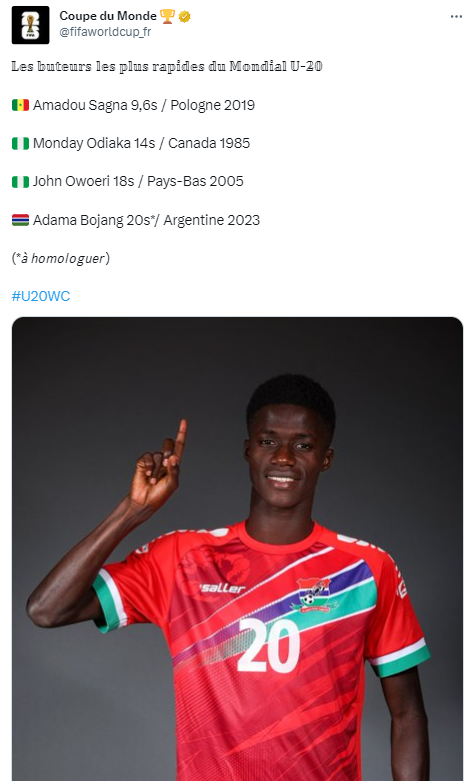Click the Nigeria flag beside John Owoeri
474x781 pixels.
(20, 181)
